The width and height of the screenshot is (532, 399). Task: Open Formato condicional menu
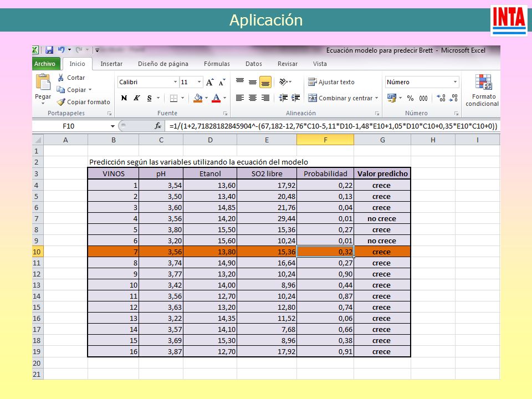tap(482, 90)
